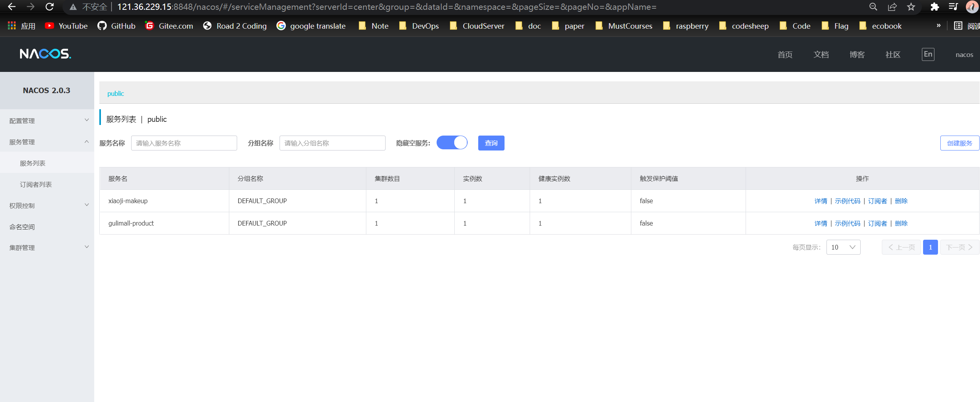
Task: Click the browser forward arrow
Action: [x=31, y=7]
